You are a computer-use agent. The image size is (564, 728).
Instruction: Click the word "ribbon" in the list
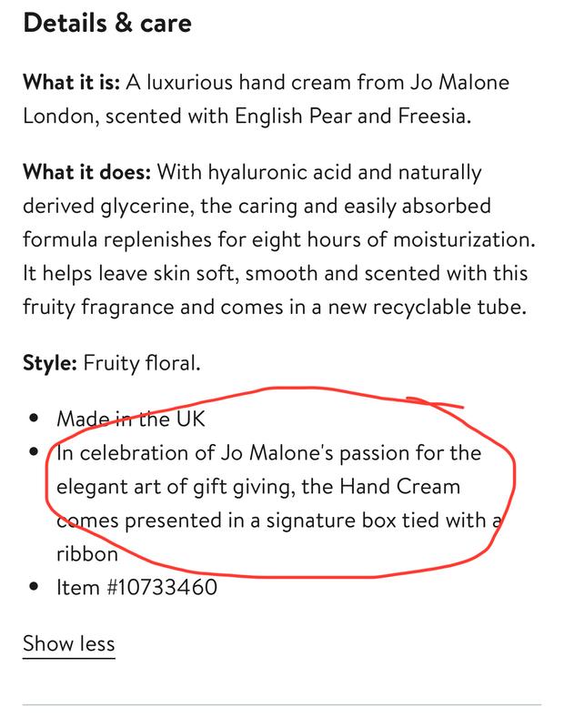[86, 554]
